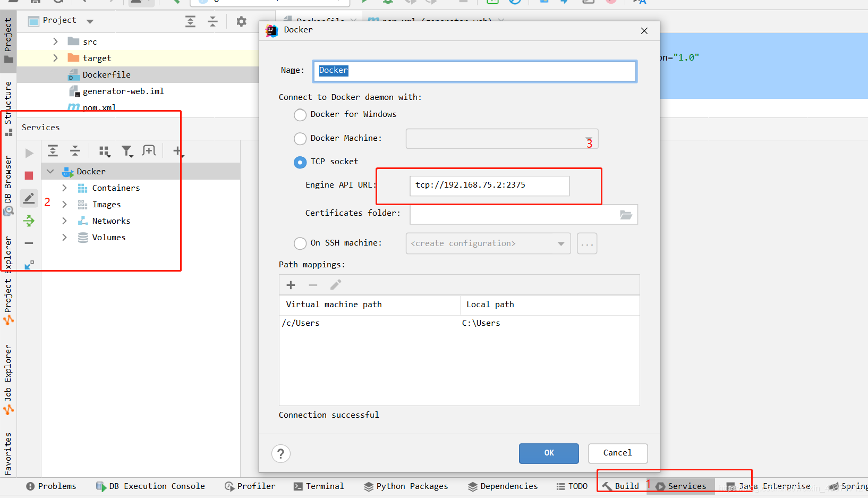
Task: Click OK to confirm Docker configuration
Action: coord(549,453)
